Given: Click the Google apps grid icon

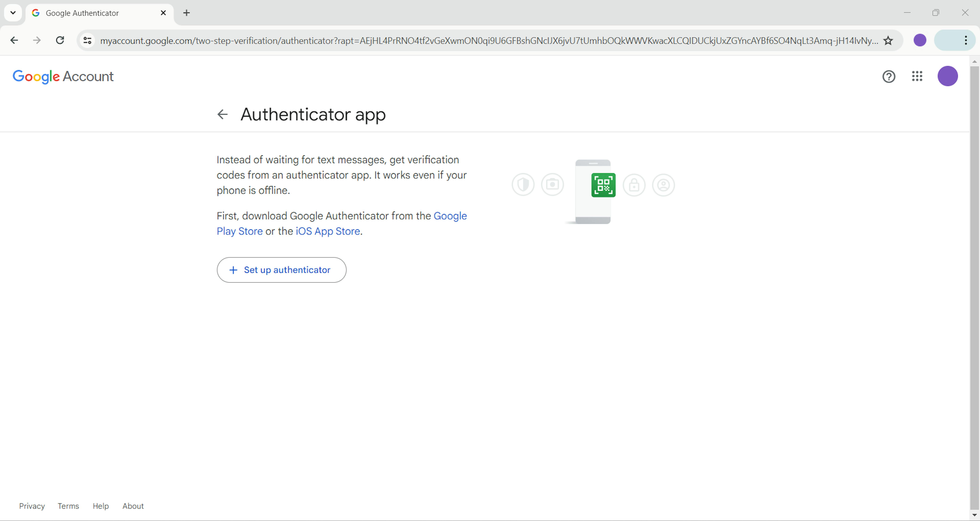Looking at the screenshot, I should 917,76.
